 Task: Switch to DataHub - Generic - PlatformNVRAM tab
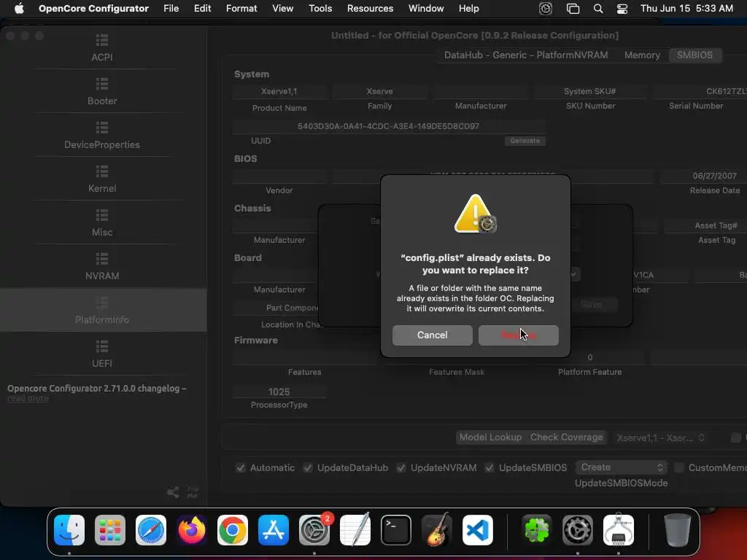coord(526,55)
